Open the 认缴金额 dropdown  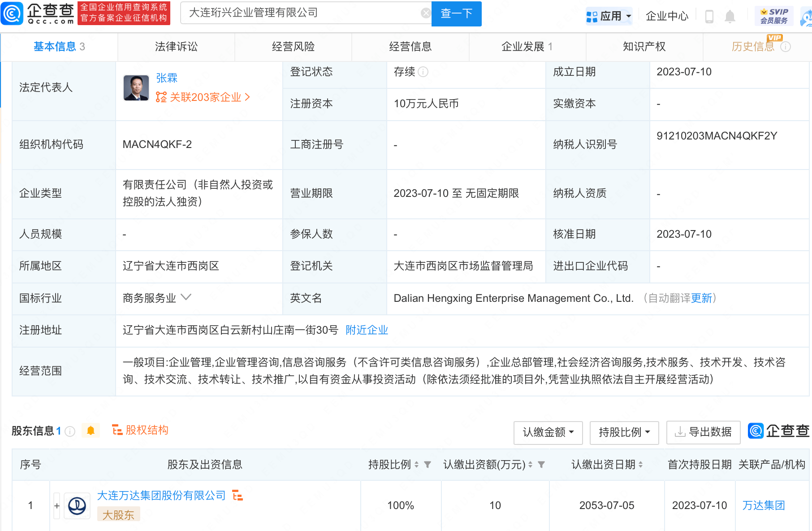548,432
